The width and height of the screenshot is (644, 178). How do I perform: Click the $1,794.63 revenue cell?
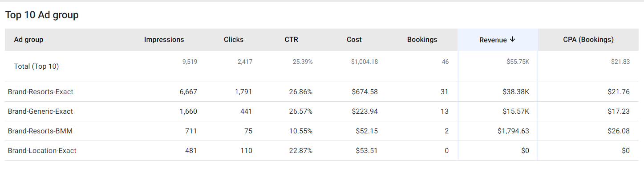pyautogui.click(x=514, y=131)
